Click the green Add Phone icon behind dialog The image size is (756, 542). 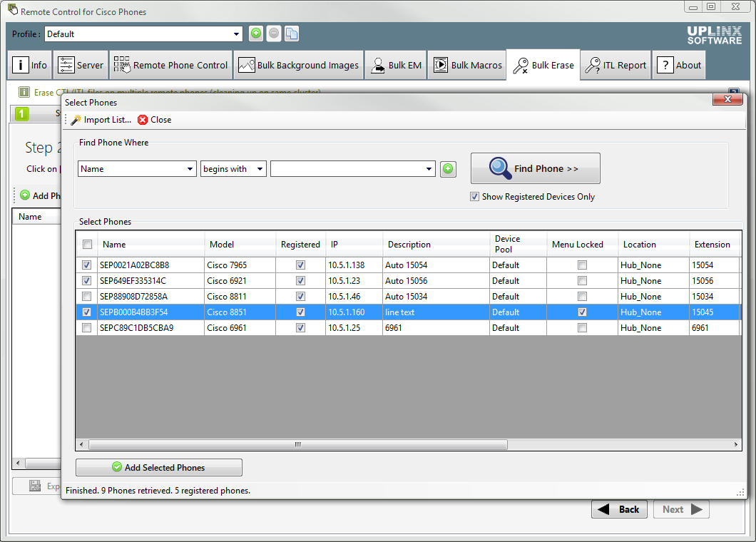25,195
